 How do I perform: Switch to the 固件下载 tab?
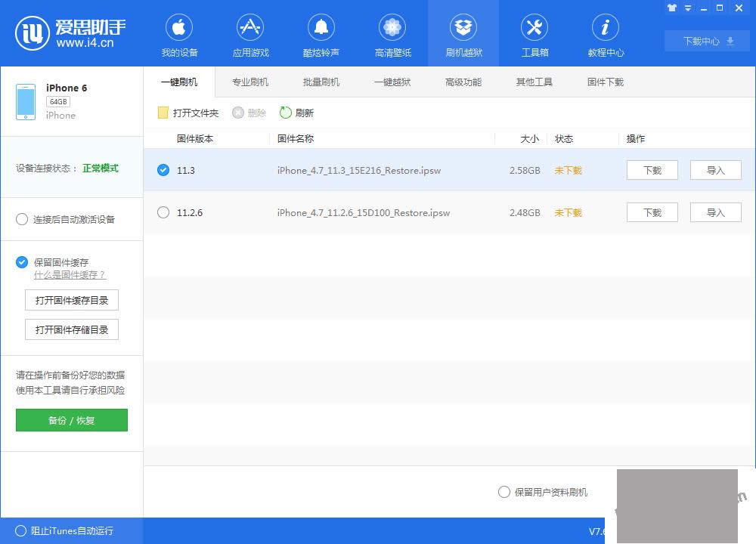(606, 82)
